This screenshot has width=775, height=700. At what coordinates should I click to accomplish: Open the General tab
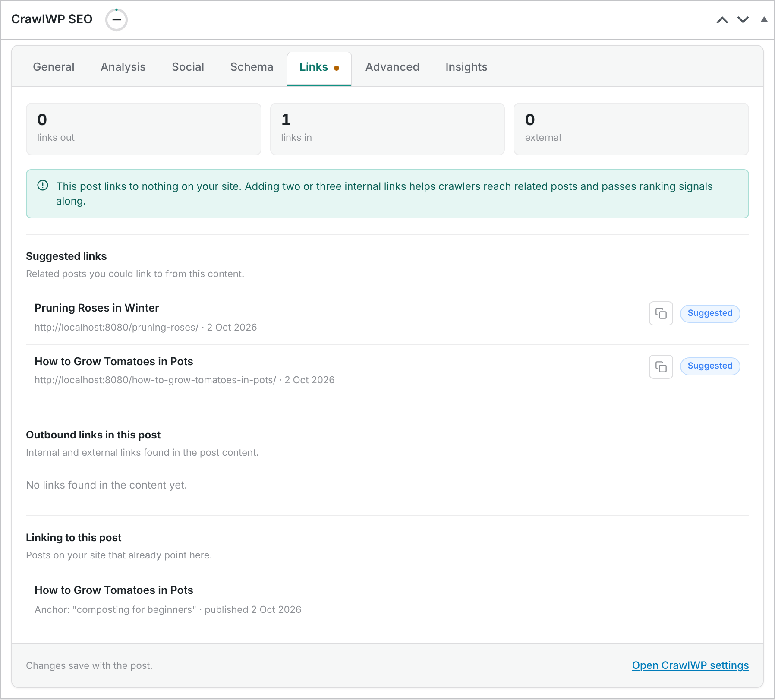pyautogui.click(x=54, y=67)
